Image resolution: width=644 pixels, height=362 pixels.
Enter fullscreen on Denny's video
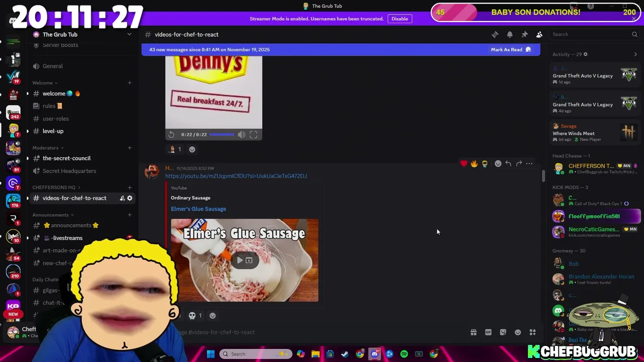click(254, 135)
